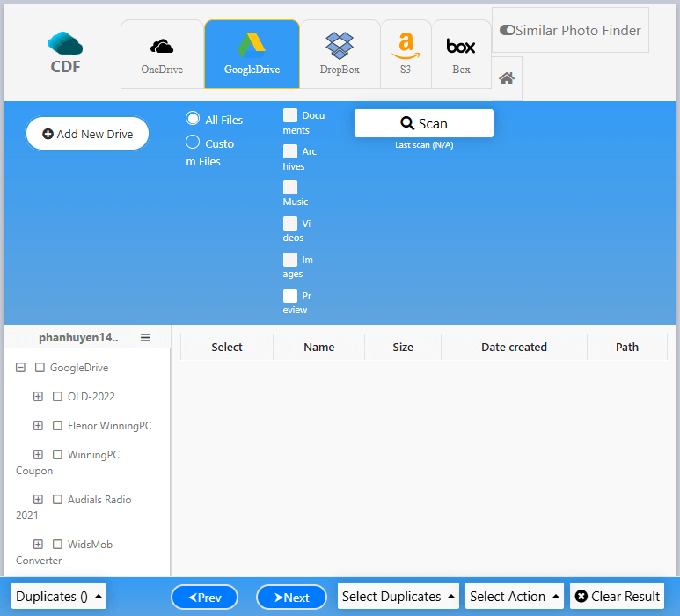Go to the Next page

tap(291, 598)
